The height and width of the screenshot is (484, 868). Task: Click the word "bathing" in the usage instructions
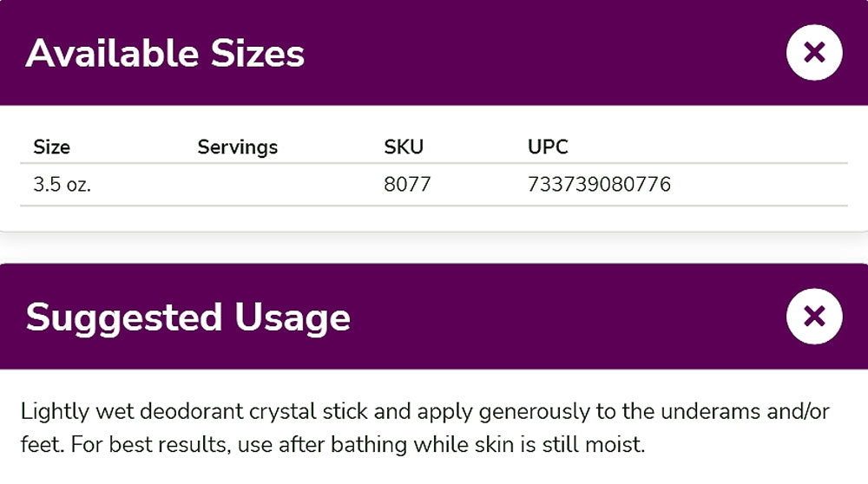coord(373,446)
